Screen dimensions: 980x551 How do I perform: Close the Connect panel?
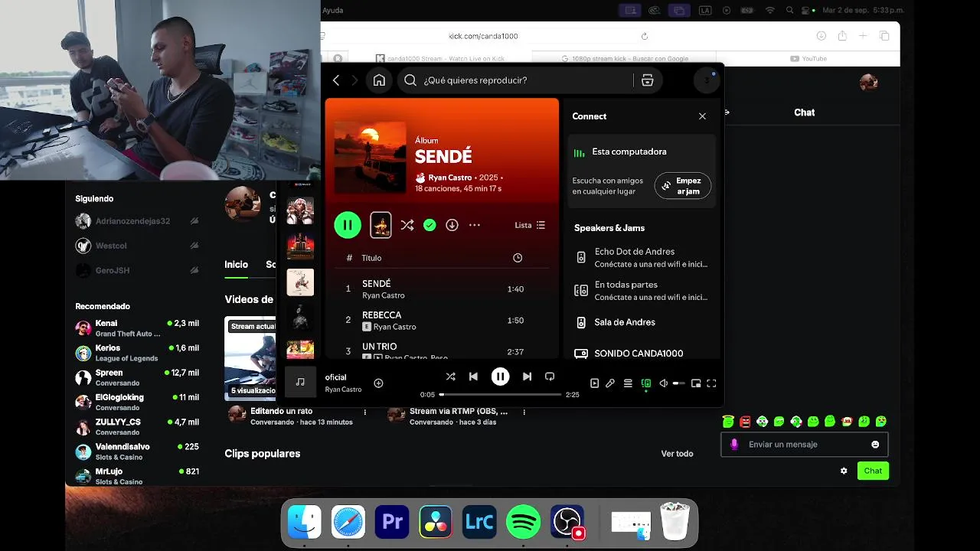point(702,116)
